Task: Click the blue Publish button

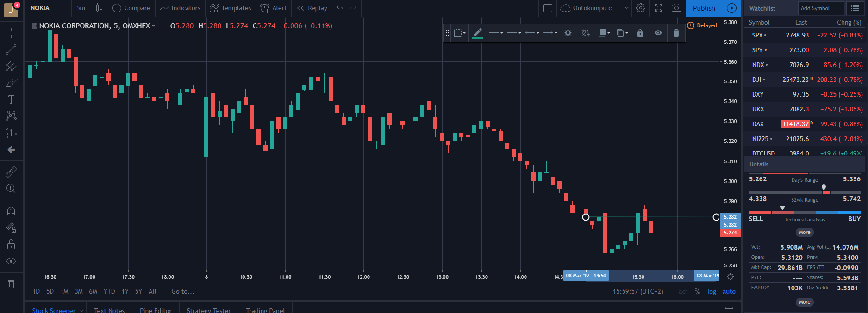Action: coord(704,8)
